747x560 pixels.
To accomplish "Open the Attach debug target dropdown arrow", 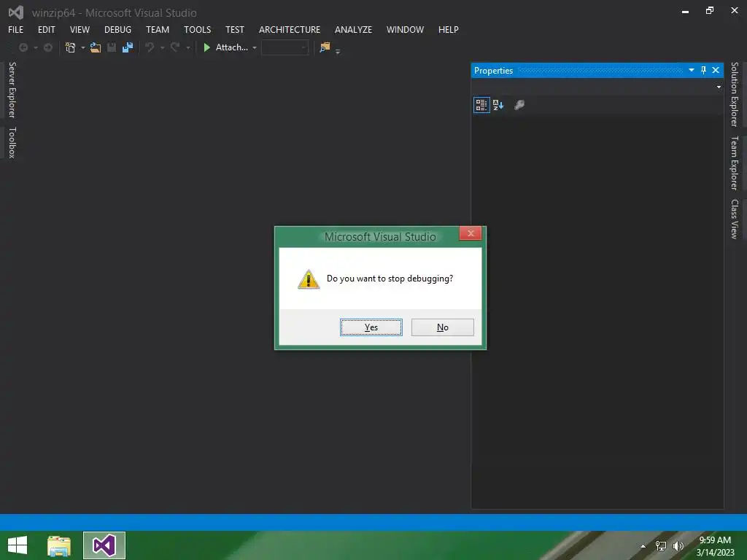I will [255, 47].
